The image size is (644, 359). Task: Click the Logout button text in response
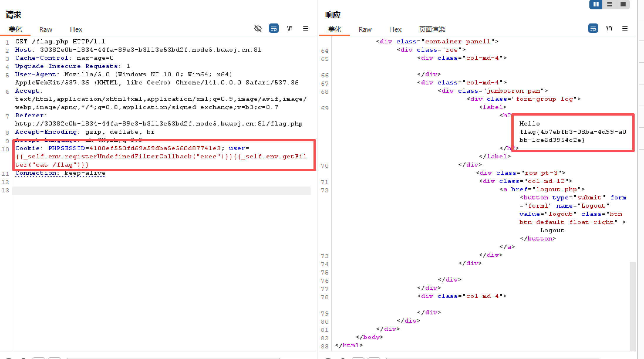coord(552,231)
